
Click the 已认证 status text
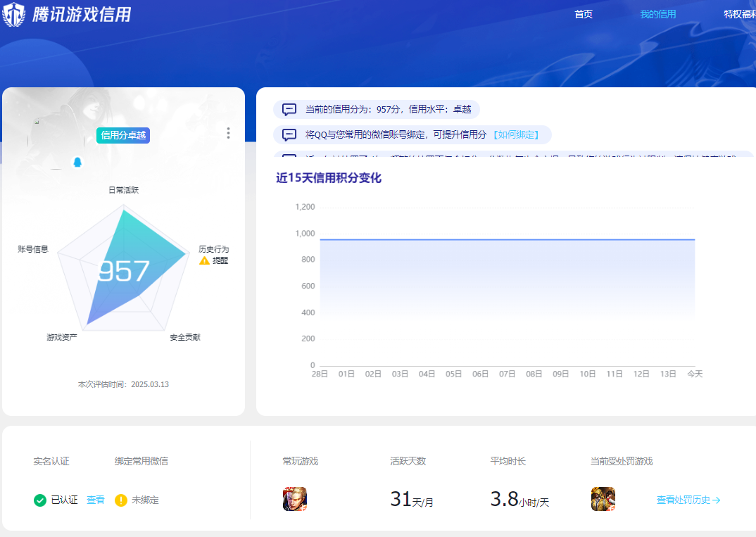65,500
